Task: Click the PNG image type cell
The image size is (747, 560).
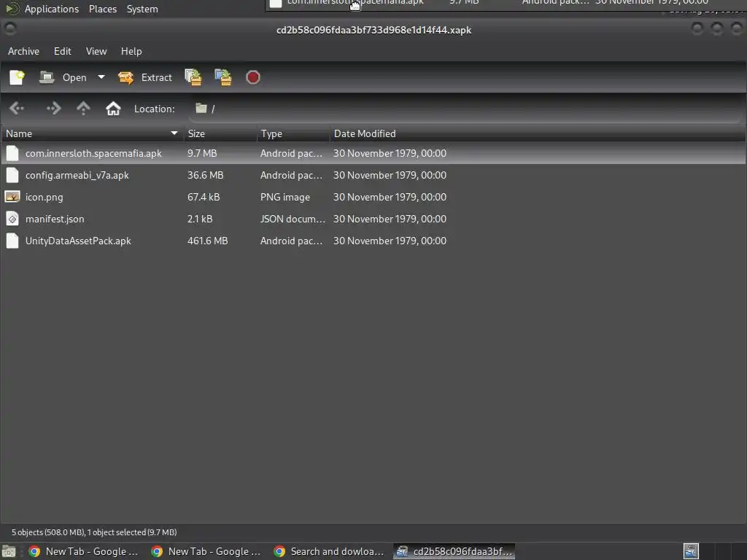Action: (x=285, y=197)
